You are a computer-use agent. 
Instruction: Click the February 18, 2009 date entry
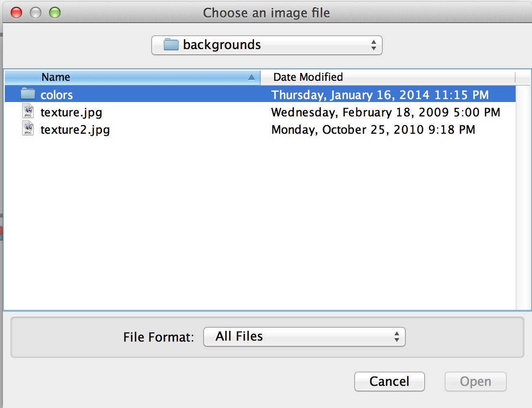point(386,112)
